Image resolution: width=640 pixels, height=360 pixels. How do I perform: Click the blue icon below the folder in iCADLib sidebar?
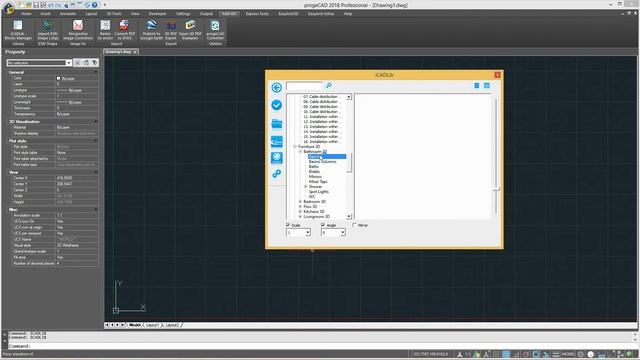(277, 141)
